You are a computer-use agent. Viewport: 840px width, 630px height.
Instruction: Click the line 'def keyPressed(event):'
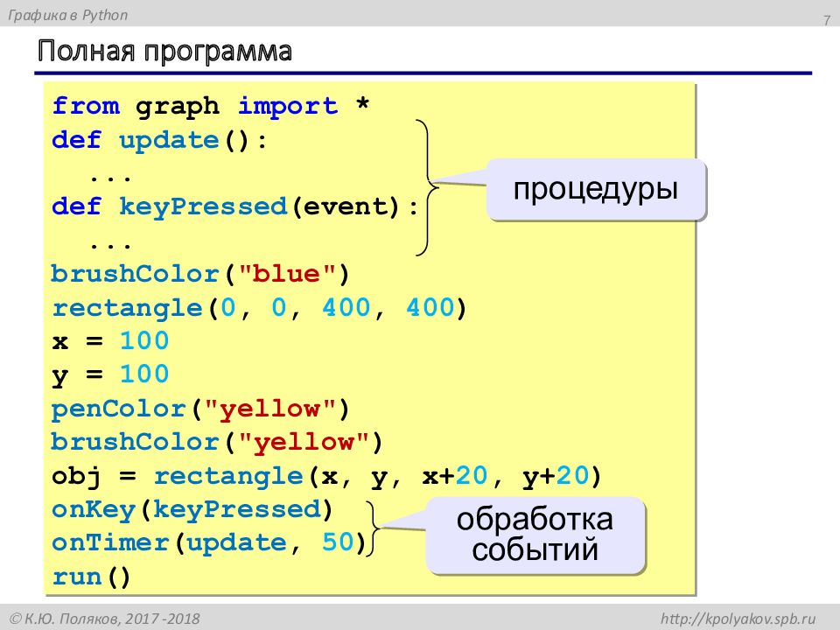pyautogui.click(x=234, y=206)
